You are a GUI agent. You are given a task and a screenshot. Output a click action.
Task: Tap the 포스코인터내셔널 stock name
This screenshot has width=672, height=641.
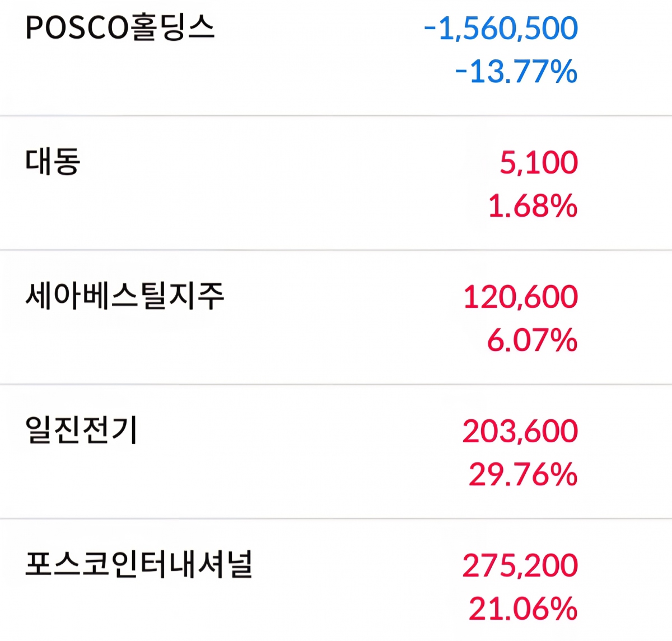pyautogui.click(x=139, y=565)
